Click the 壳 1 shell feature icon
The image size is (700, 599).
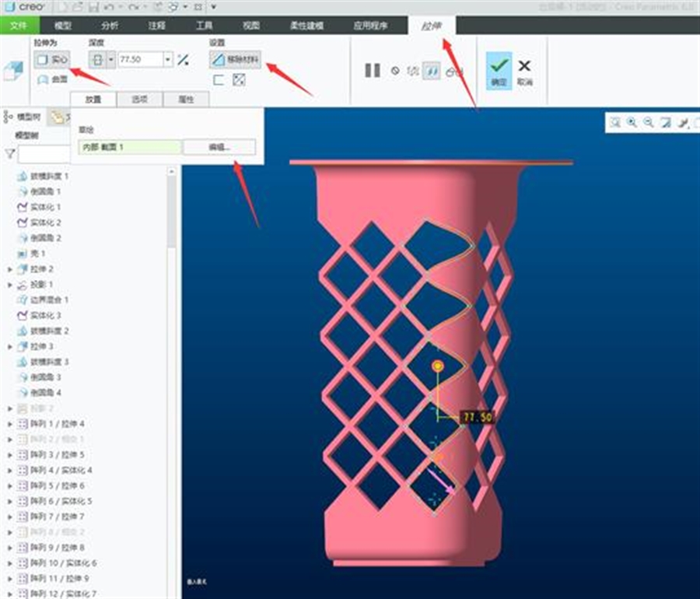22,254
